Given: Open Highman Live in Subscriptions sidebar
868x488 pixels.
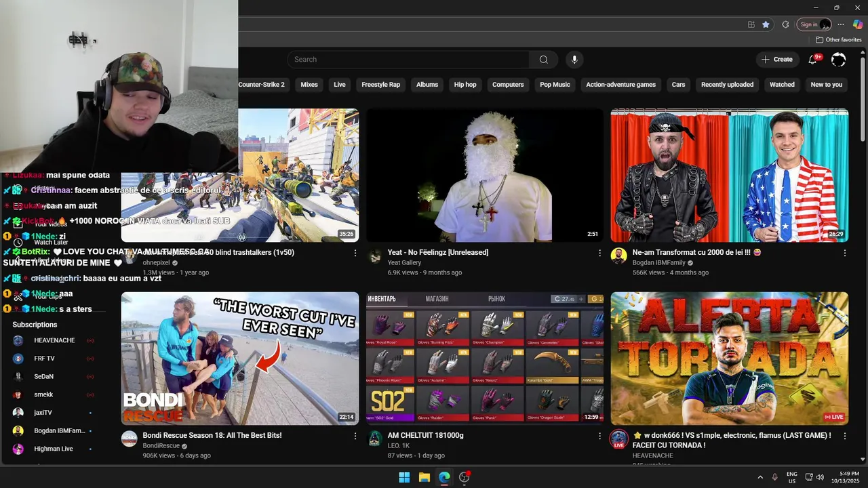Looking at the screenshot, I should pyautogui.click(x=54, y=449).
